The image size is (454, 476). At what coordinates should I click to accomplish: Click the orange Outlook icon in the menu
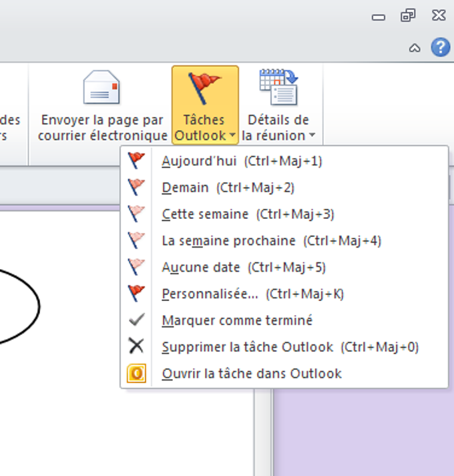(x=136, y=373)
